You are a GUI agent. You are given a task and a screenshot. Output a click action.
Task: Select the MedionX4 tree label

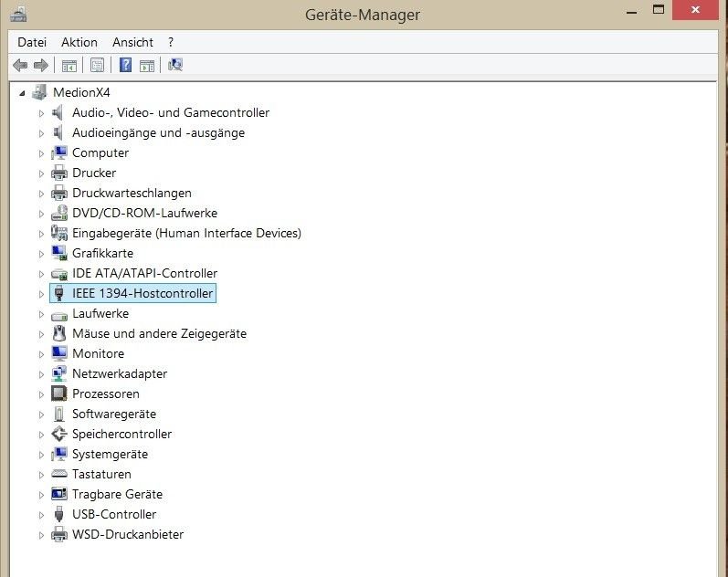click(x=81, y=92)
